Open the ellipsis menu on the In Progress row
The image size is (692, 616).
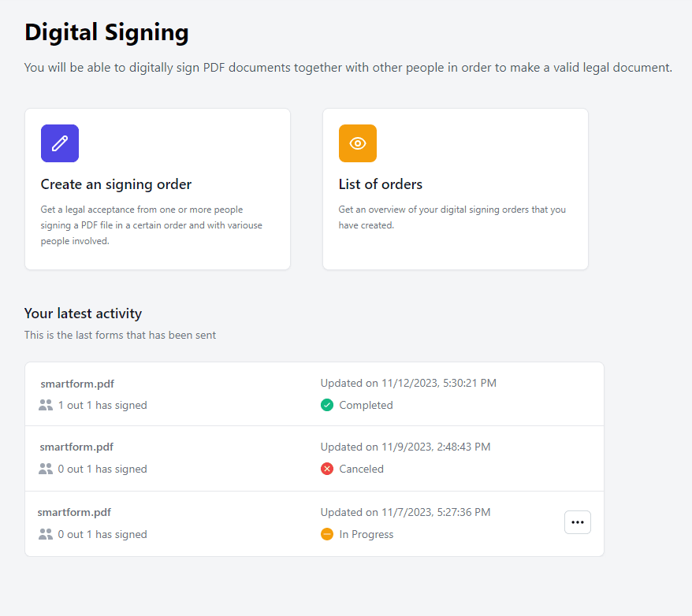(x=577, y=522)
